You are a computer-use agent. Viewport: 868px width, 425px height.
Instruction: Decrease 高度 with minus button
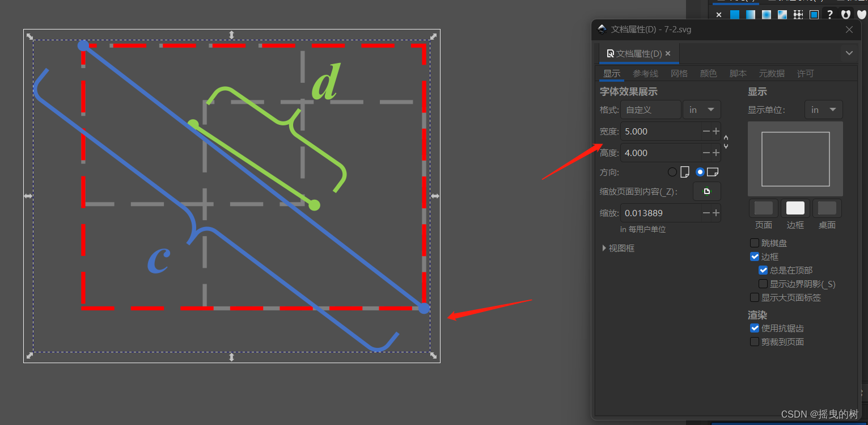(706, 153)
